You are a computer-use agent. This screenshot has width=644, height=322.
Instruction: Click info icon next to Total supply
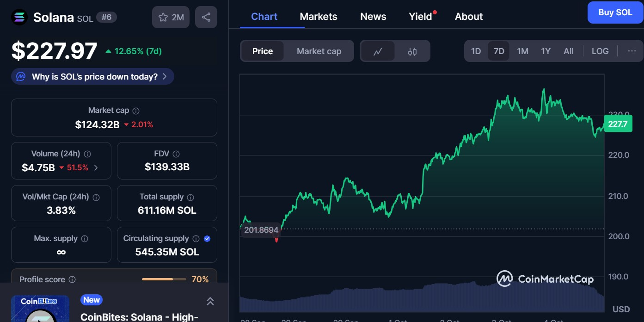tap(190, 198)
